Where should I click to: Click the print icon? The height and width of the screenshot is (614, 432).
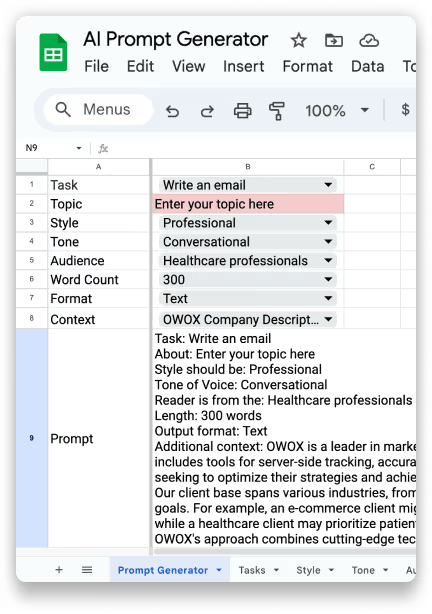point(242,111)
